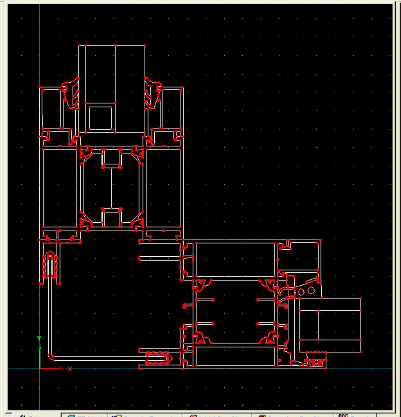Viewport: 401px width, 417px height.
Task: Select the left circular hole in bracket
Action: pos(301,292)
